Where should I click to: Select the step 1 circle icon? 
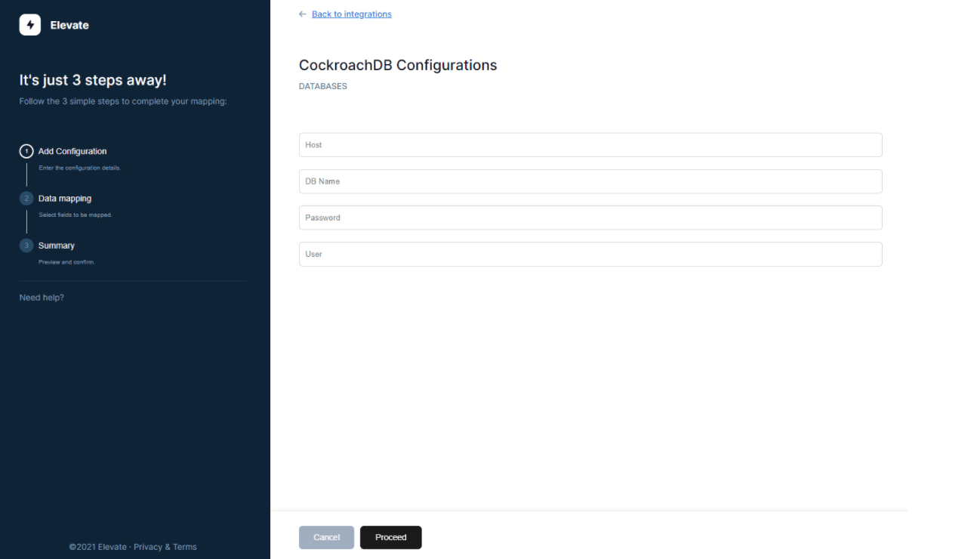point(26,151)
